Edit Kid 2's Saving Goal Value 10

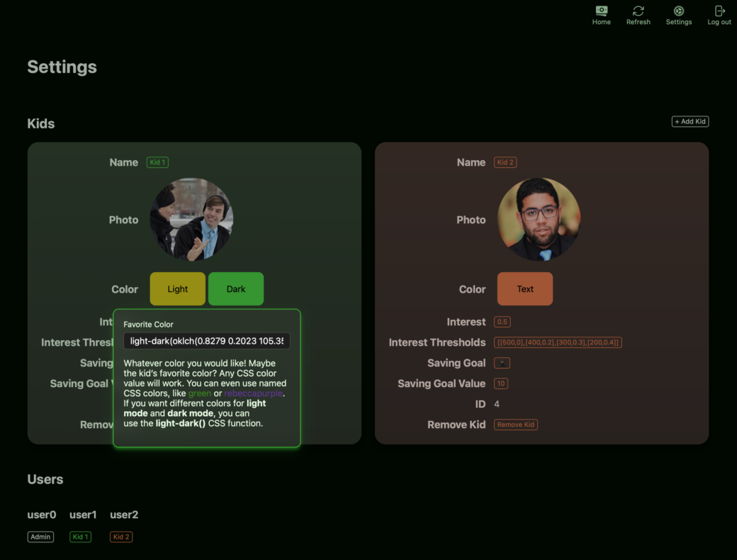click(501, 383)
